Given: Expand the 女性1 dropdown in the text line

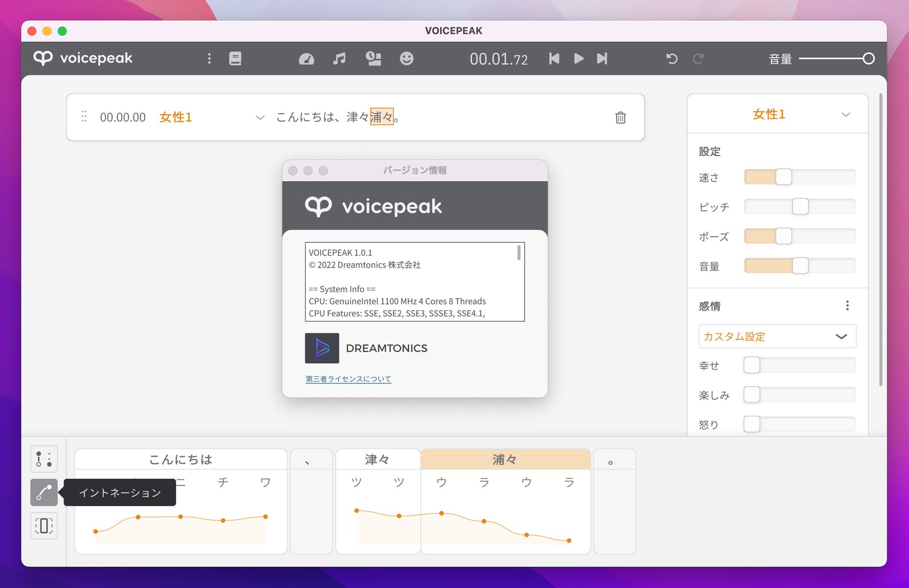Looking at the screenshot, I should coord(260,118).
